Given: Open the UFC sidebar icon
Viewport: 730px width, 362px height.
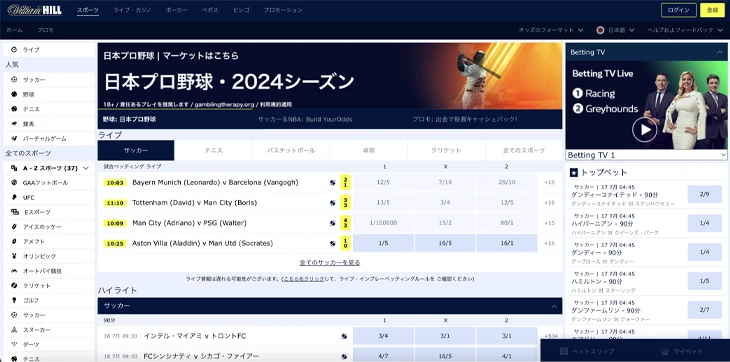Looking at the screenshot, I should [x=14, y=197].
